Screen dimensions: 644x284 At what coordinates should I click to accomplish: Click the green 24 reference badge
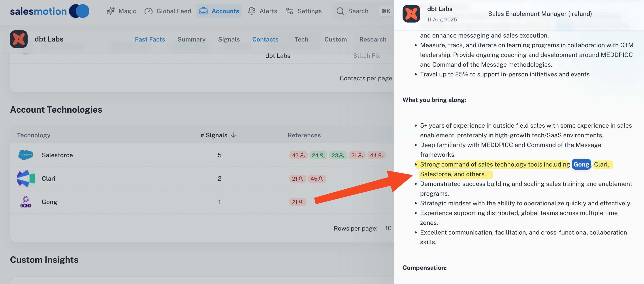coord(318,155)
